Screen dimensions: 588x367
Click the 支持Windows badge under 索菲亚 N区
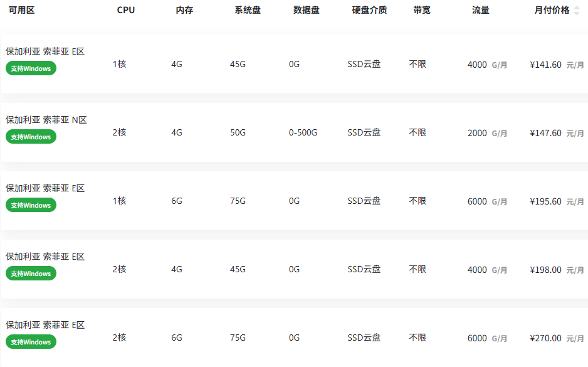31,137
